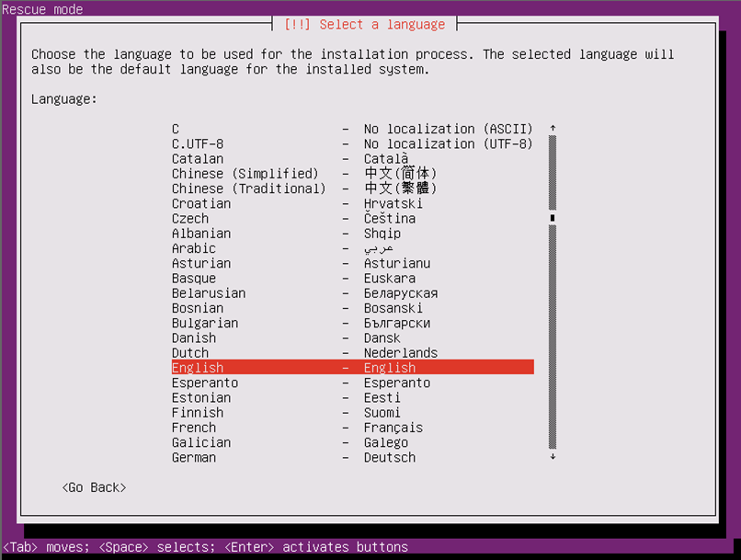
Task: Choose the C no-localization ASCII option
Action: point(352,129)
